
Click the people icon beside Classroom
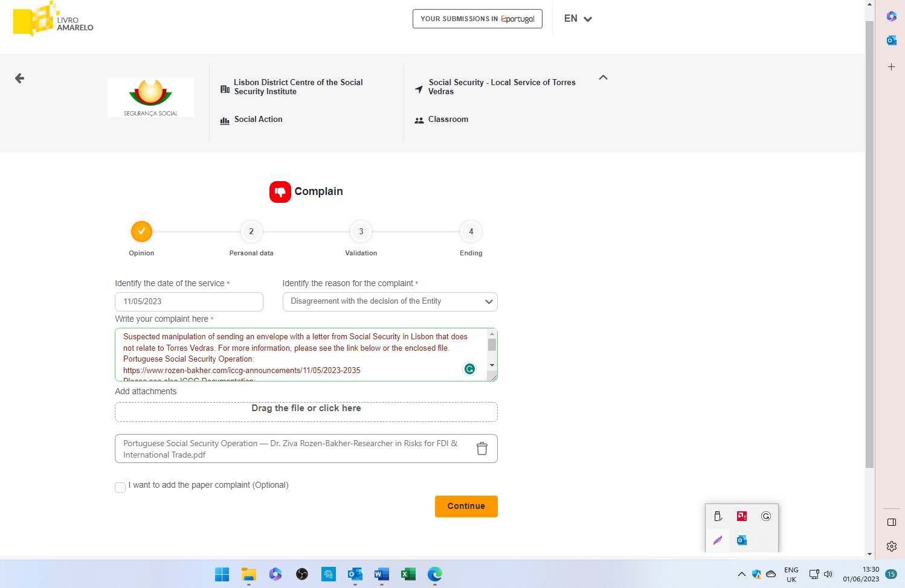tap(419, 120)
